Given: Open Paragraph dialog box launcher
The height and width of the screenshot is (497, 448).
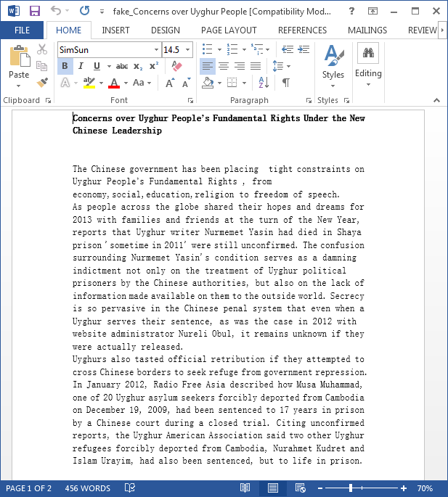Looking at the screenshot, I should (309, 100).
